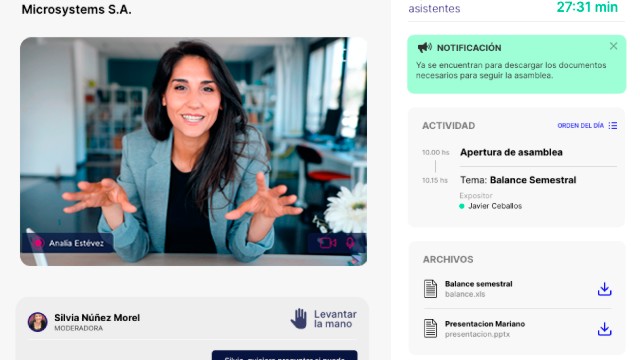The width and height of the screenshot is (640, 360).
Task: Open the Orden del día list icon
Action: 613,125
